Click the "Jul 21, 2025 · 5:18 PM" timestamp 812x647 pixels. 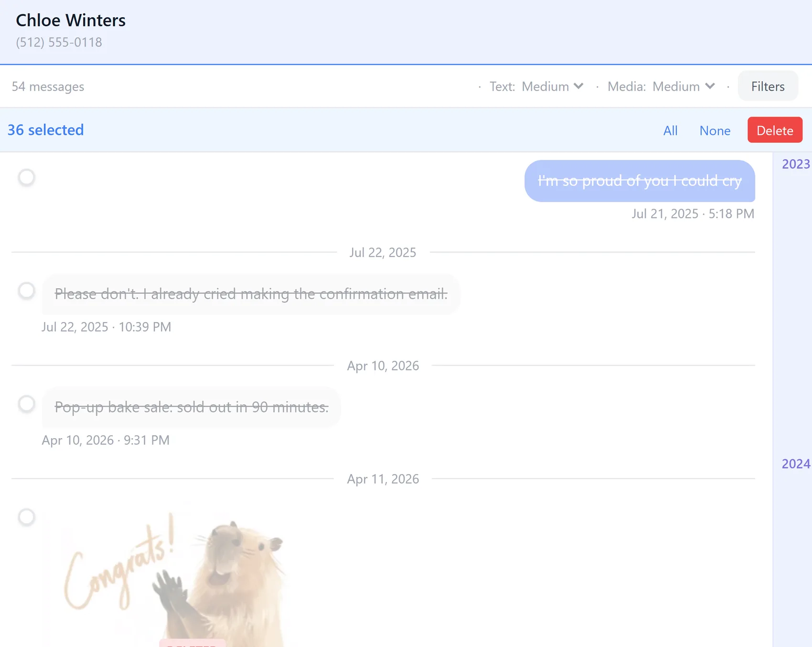tap(693, 214)
